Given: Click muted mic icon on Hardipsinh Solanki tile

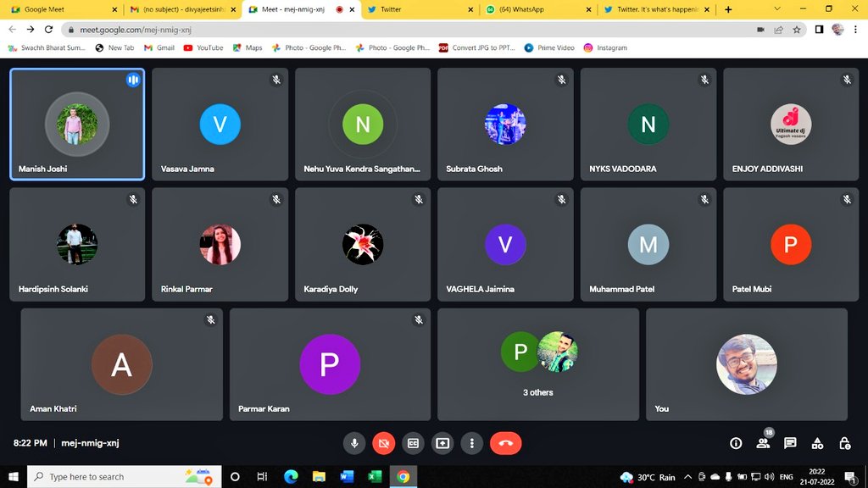Looking at the screenshot, I should [133, 199].
